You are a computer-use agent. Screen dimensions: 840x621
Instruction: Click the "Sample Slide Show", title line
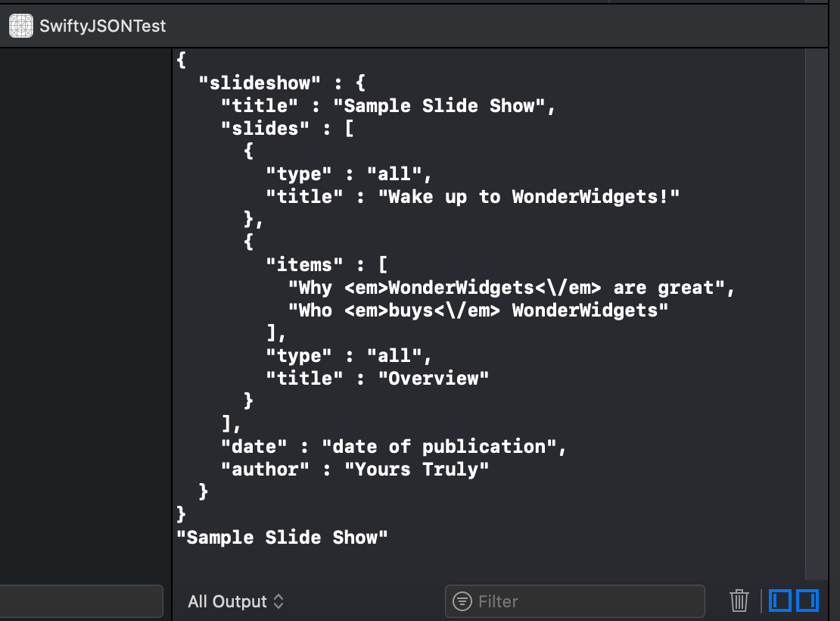388,105
